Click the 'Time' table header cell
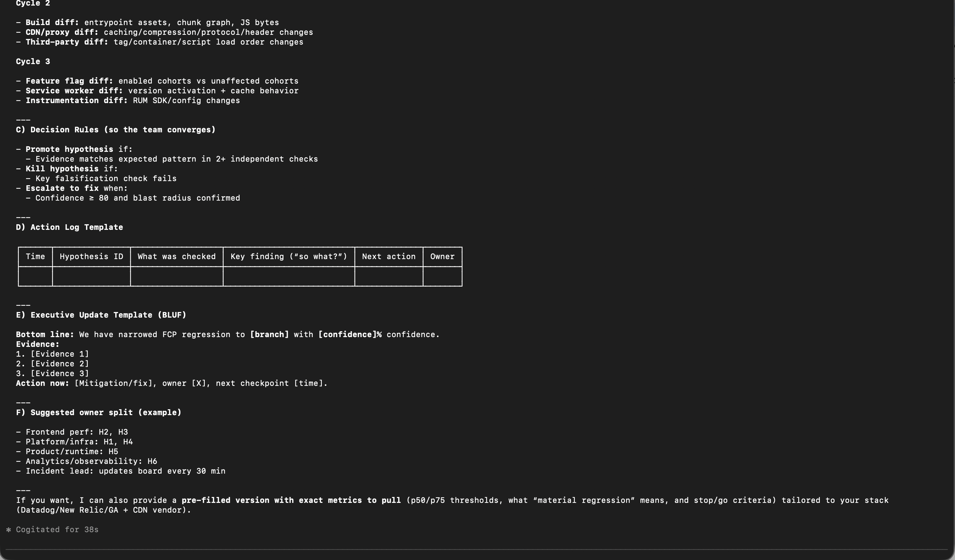The height and width of the screenshot is (560, 955). pyautogui.click(x=35, y=257)
